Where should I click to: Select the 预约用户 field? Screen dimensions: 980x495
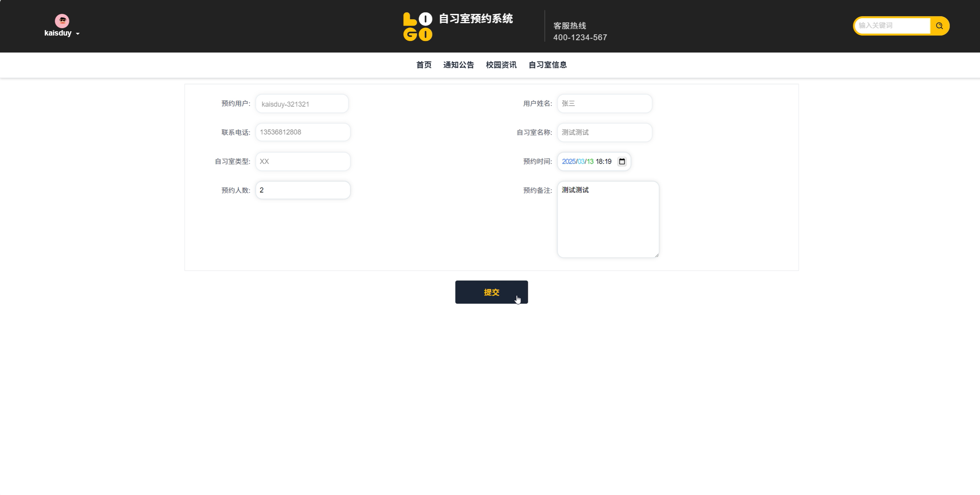[x=302, y=104]
